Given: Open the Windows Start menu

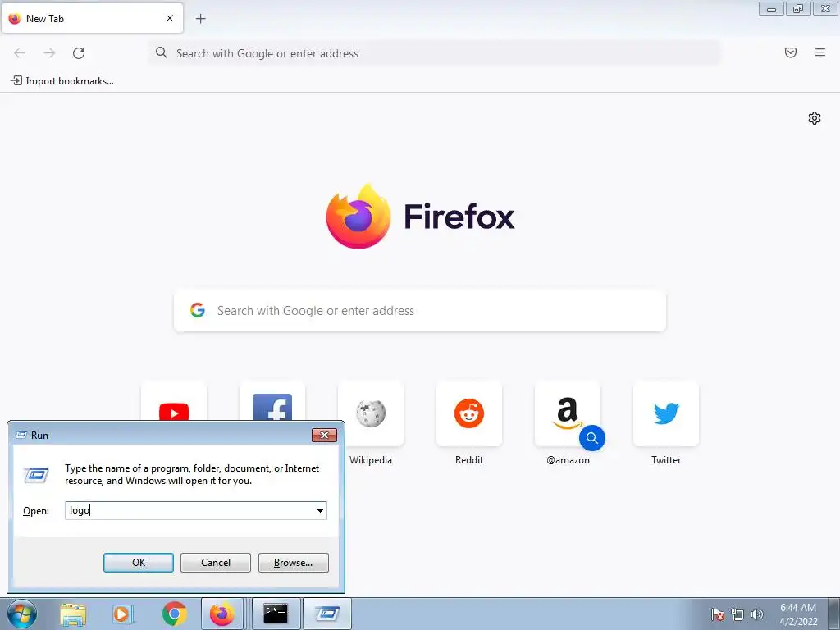Looking at the screenshot, I should coord(22,614).
